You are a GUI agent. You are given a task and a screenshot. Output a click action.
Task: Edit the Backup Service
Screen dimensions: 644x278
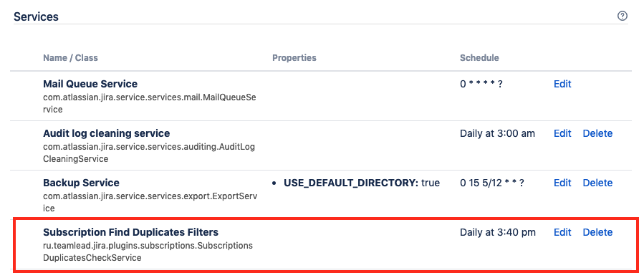562,183
